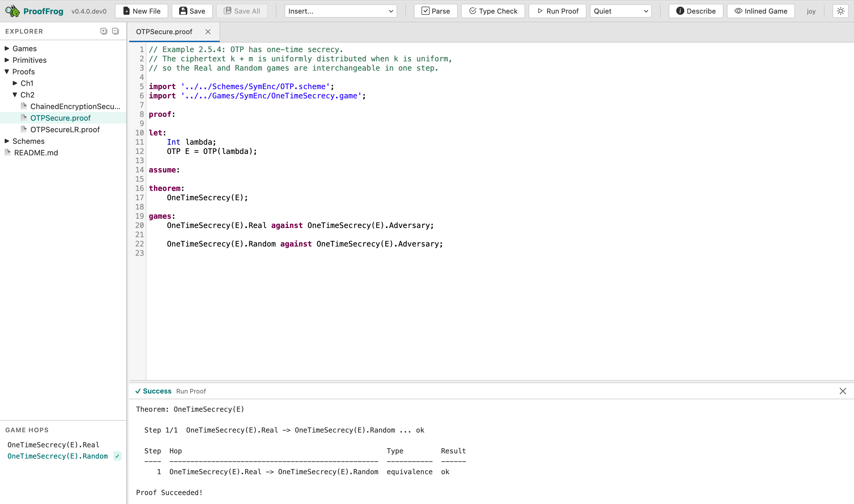Screen dimensions: 854x504
Task: Collapse all folders icon in Explorer header
Action: pos(116,31)
